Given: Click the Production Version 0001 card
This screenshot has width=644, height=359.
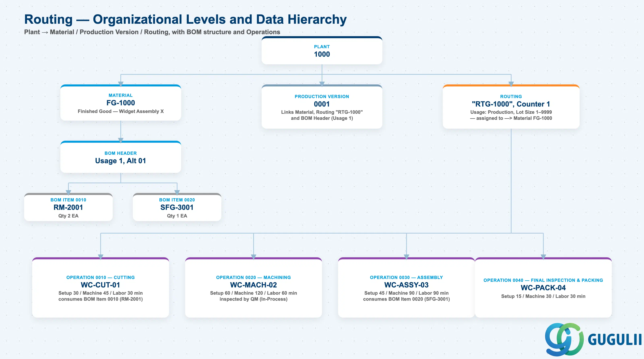Looking at the screenshot, I should pyautogui.click(x=322, y=107).
